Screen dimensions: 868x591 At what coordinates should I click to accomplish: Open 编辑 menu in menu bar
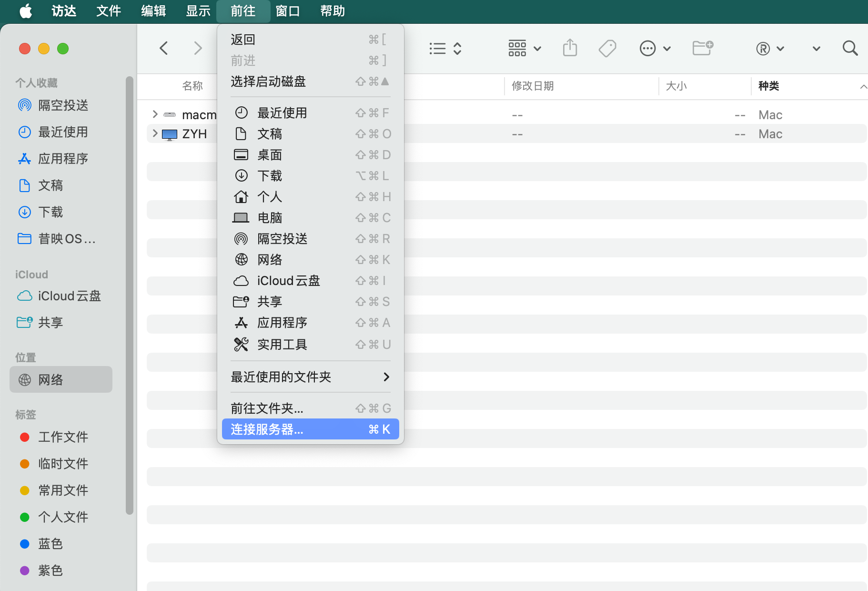(153, 10)
